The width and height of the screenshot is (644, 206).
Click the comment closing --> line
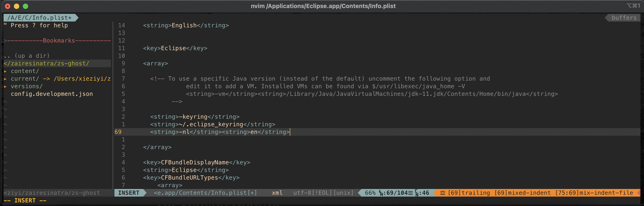coord(177,102)
